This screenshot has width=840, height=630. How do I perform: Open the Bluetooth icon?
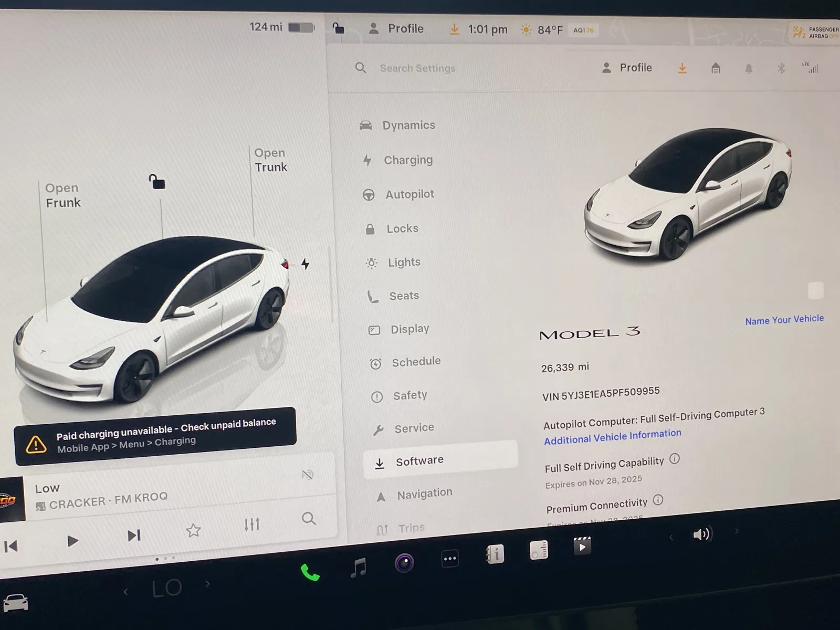click(781, 68)
